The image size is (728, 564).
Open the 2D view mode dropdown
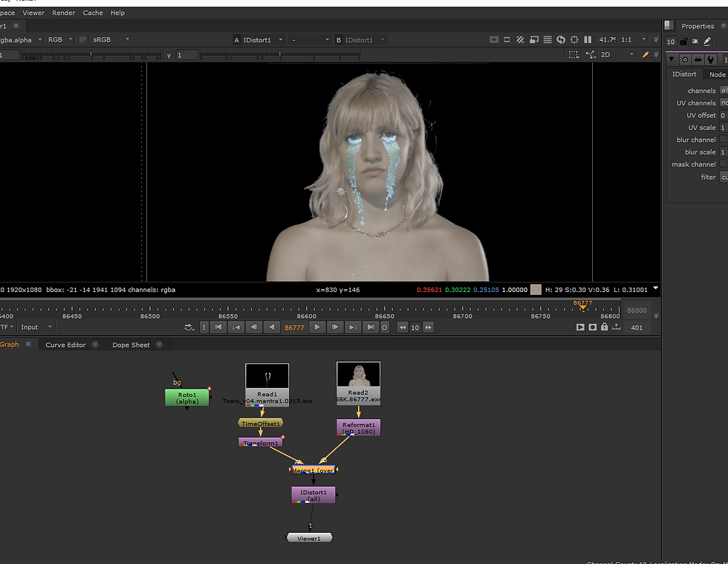coord(617,55)
